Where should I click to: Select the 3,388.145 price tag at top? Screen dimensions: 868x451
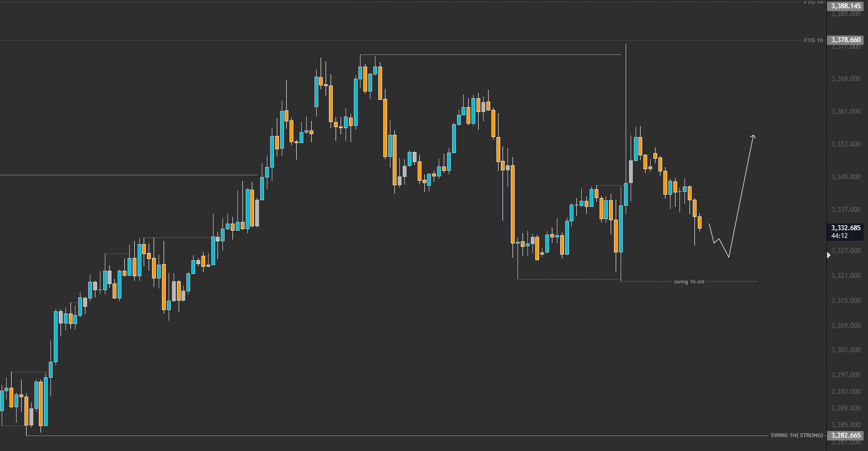[x=846, y=6]
